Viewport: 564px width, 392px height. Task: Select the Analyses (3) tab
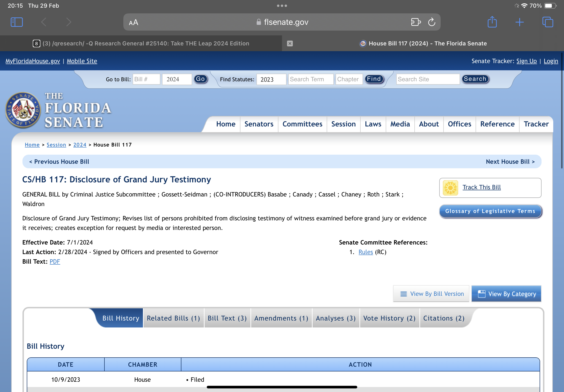[336, 318]
